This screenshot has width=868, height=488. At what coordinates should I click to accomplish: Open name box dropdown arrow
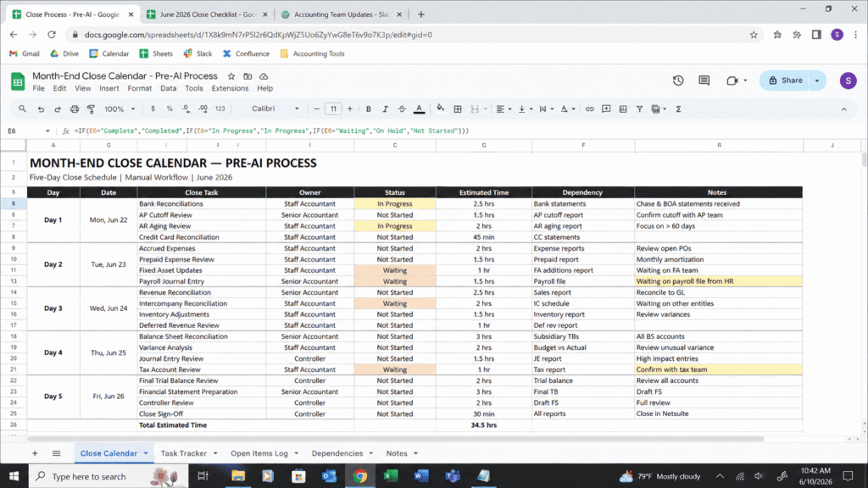tap(47, 131)
